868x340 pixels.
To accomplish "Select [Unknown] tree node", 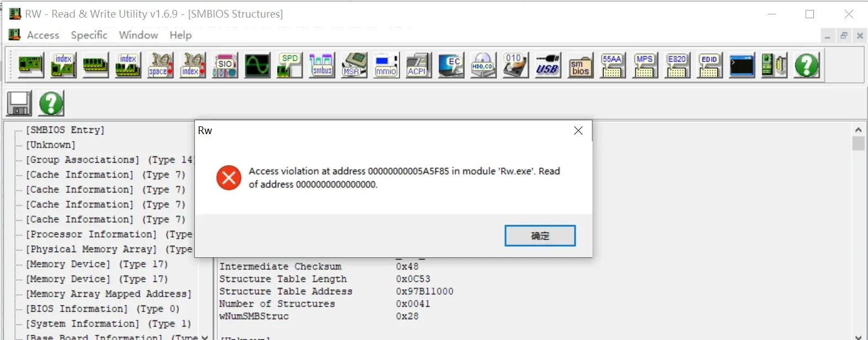I will click(x=50, y=145).
